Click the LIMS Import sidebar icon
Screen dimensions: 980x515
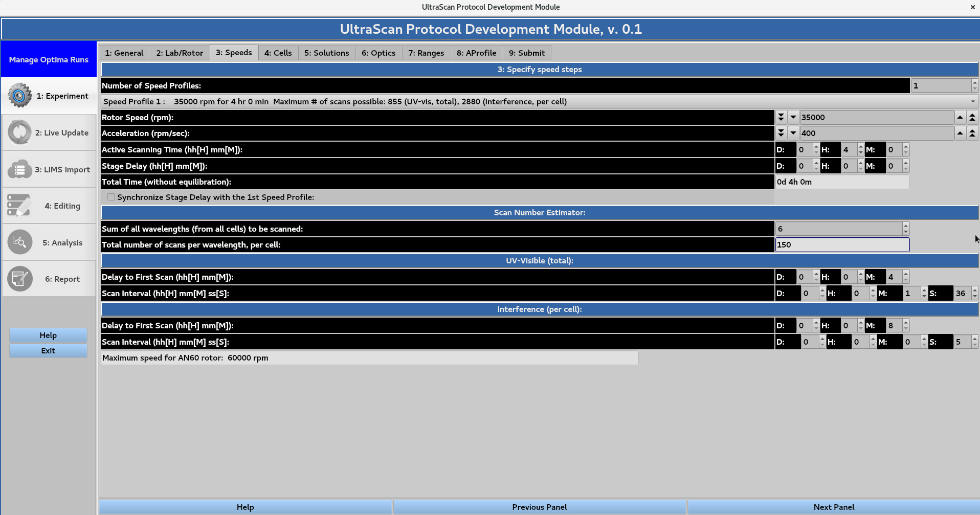pos(19,169)
